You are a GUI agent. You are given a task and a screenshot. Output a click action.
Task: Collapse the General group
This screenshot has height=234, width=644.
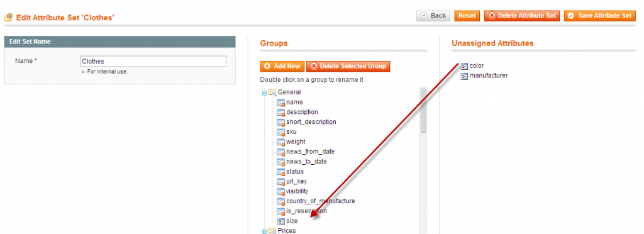265,92
